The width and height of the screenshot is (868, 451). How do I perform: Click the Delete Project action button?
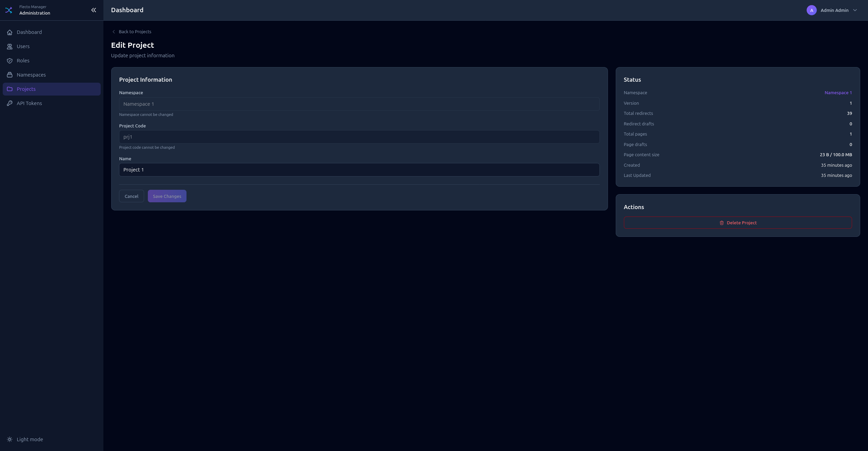pyautogui.click(x=738, y=223)
